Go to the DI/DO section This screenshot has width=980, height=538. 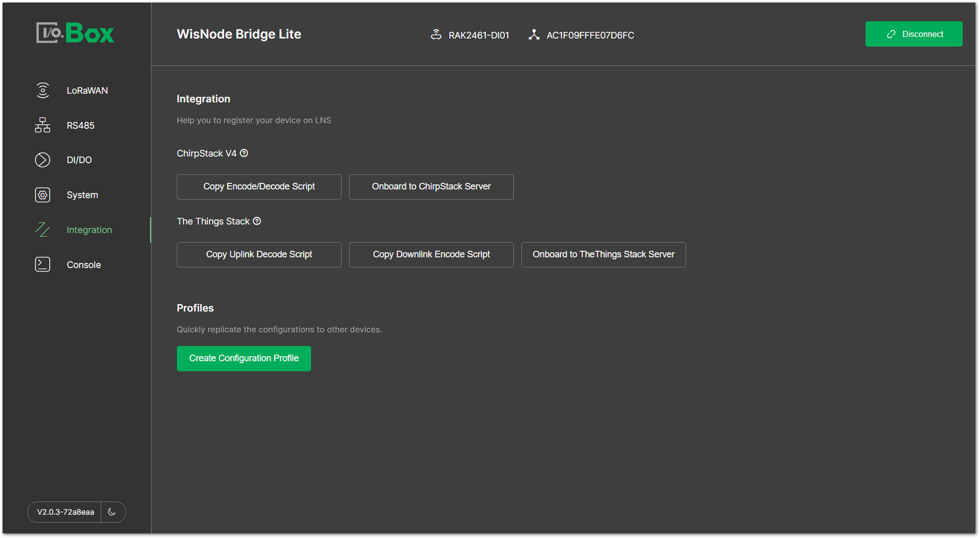(x=79, y=160)
